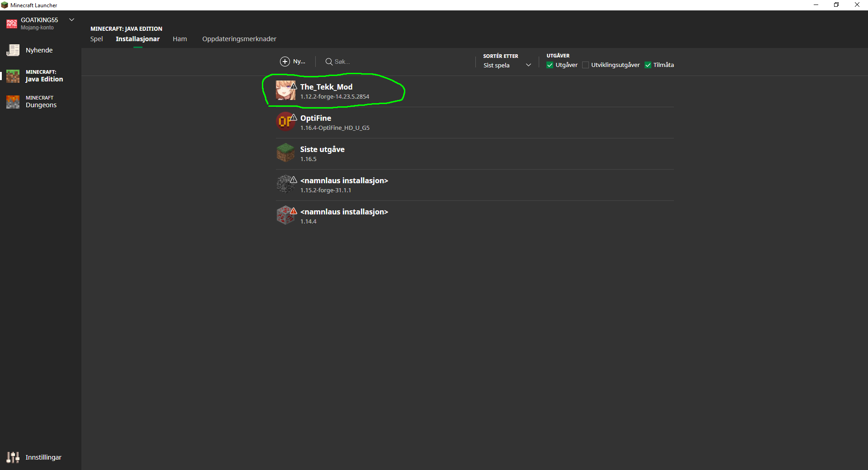The width and height of the screenshot is (868, 470).
Task: Switch to the Spel tab
Action: coord(96,39)
